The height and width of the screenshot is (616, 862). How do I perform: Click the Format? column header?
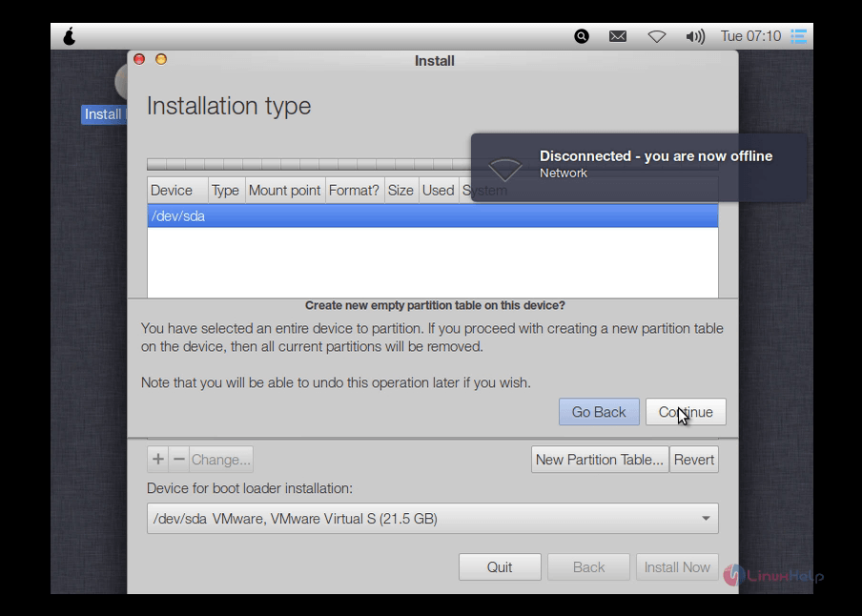tap(354, 190)
